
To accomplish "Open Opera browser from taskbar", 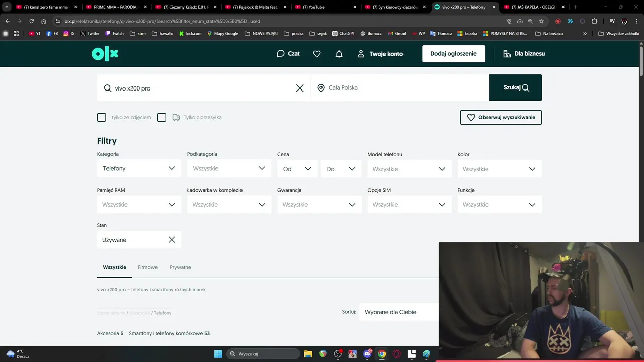I will pyautogui.click(x=396, y=354).
